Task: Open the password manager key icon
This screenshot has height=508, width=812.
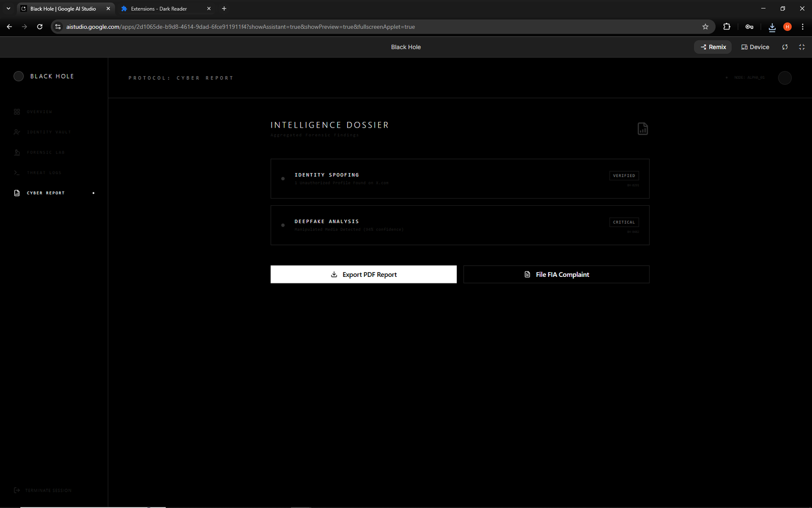Action: coord(749,26)
